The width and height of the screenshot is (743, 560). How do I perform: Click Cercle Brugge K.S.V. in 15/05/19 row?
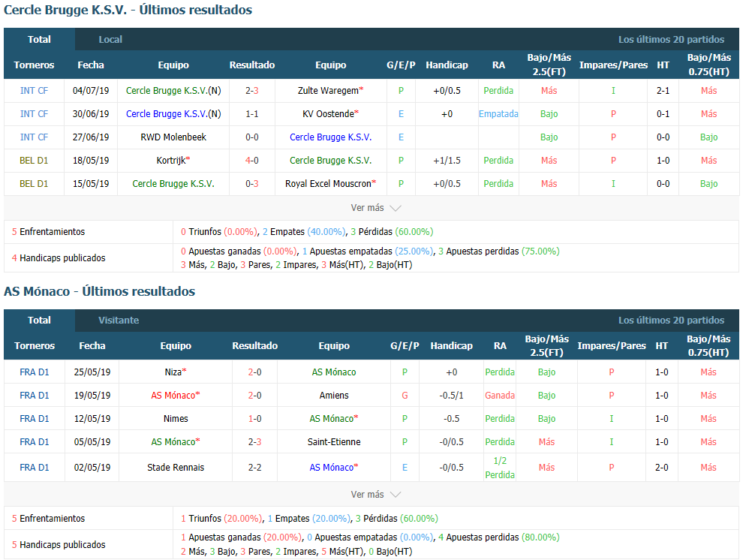173,183
